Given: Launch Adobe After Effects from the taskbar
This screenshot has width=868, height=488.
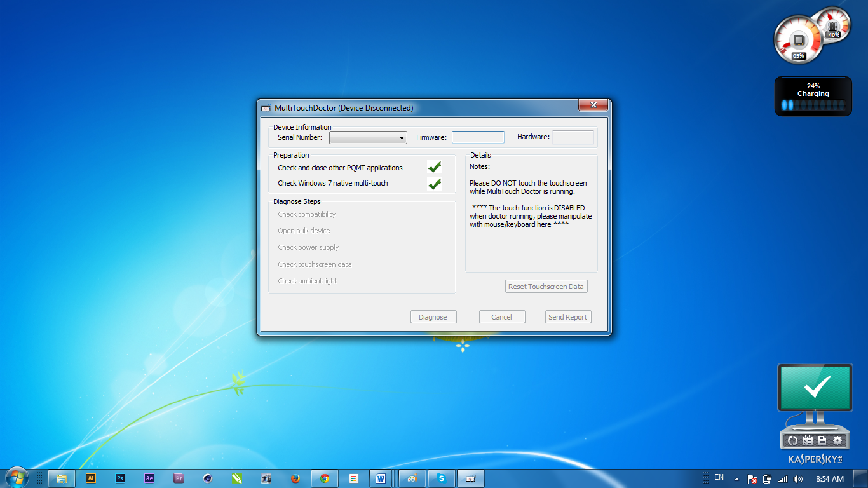Looking at the screenshot, I should tap(149, 478).
